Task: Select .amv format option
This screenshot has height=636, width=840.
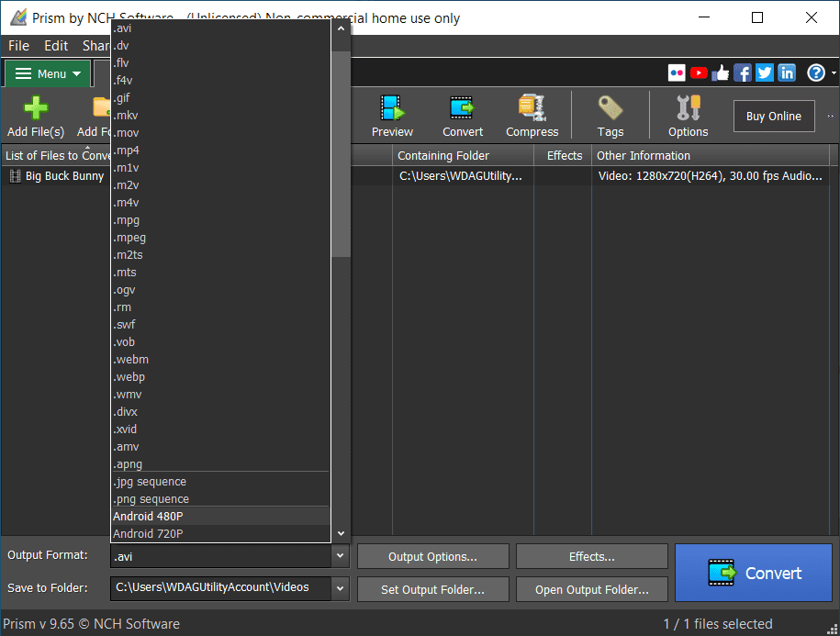Action: tap(220, 446)
